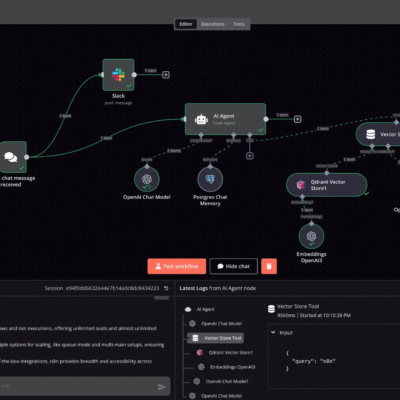400x400 pixels.
Task: Select the Vector Store tool node
Action: click(378, 134)
